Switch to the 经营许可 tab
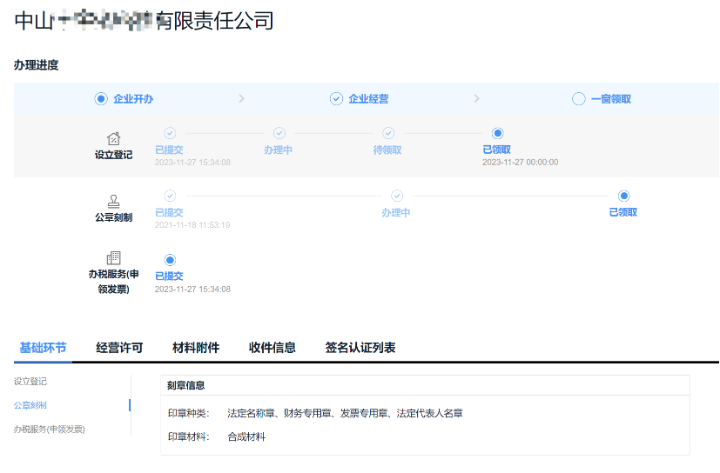The width and height of the screenshot is (720, 473). pos(119,348)
